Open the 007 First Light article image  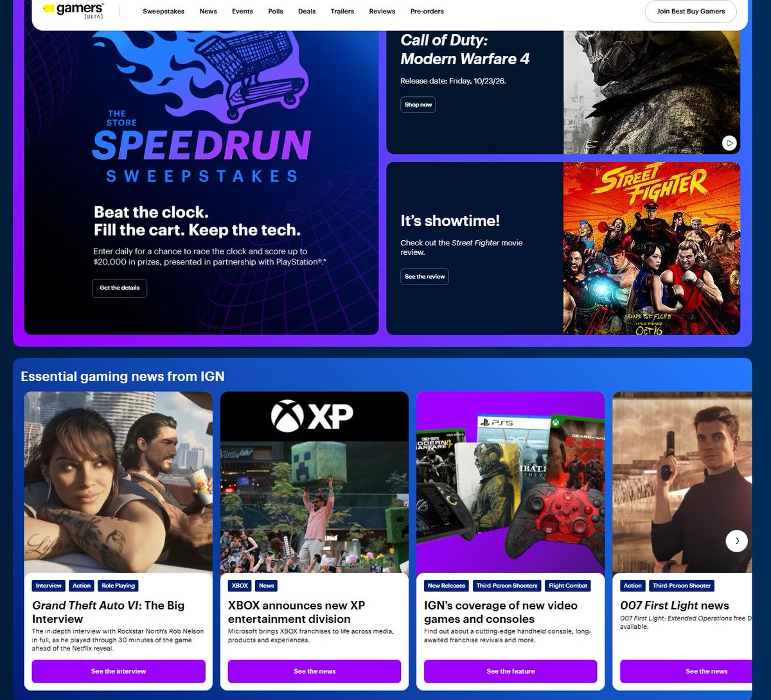click(682, 482)
